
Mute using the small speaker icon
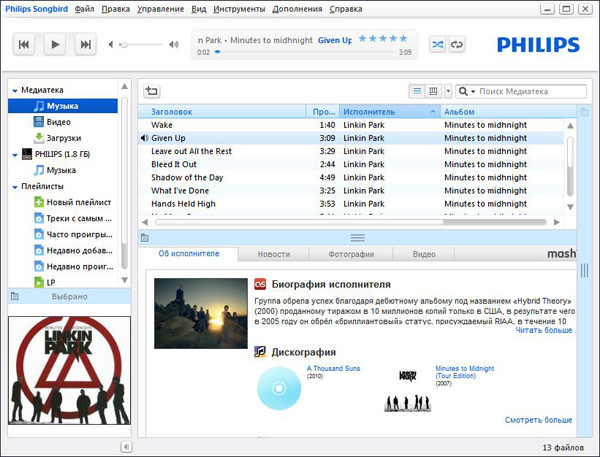click(x=111, y=45)
